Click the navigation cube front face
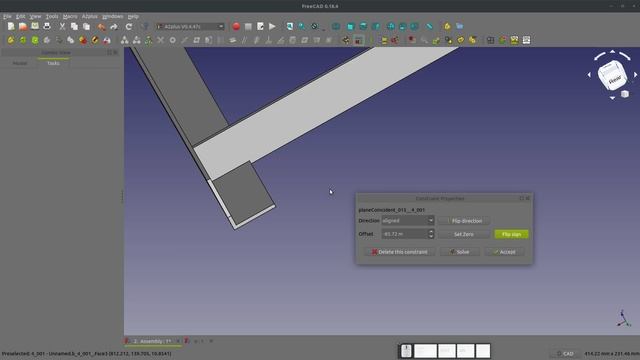 (613, 77)
